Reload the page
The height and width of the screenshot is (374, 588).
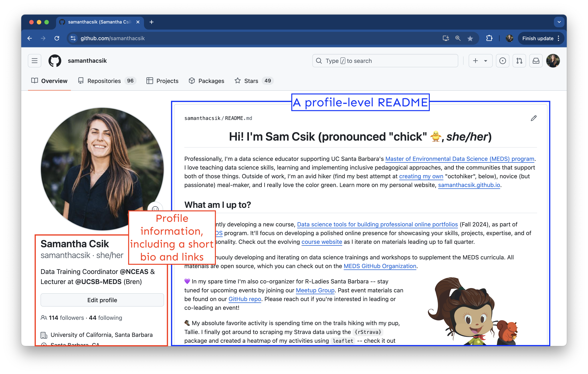click(57, 38)
